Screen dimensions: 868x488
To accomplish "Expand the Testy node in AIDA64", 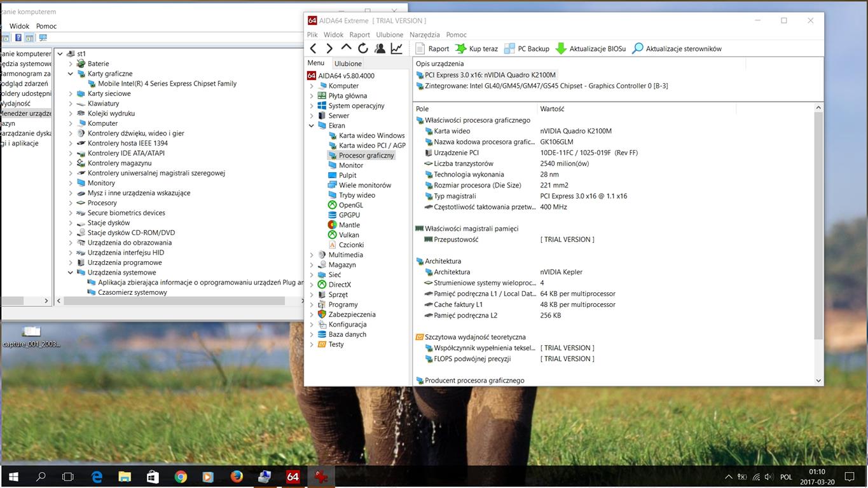I will point(312,344).
